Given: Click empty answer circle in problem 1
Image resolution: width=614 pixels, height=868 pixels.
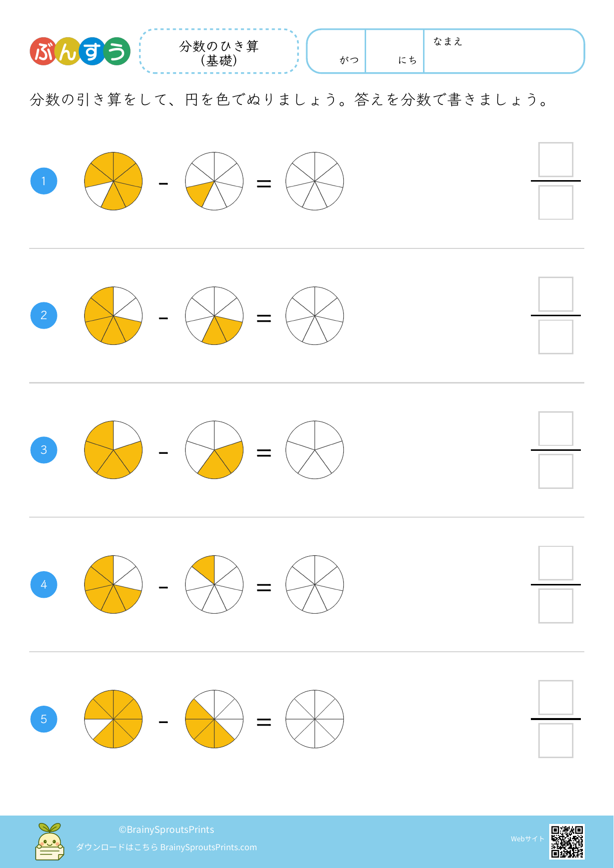Looking at the screenshot, I should tap(315, 181).
